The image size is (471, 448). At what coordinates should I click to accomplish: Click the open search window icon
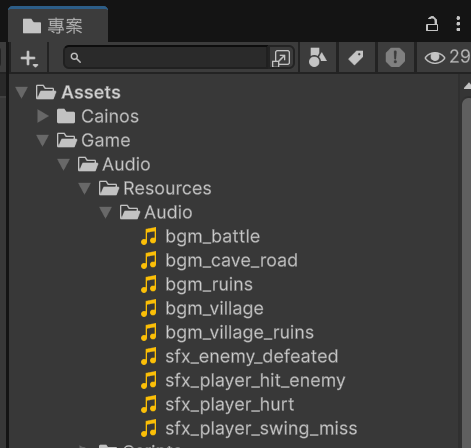coord(281,58)
